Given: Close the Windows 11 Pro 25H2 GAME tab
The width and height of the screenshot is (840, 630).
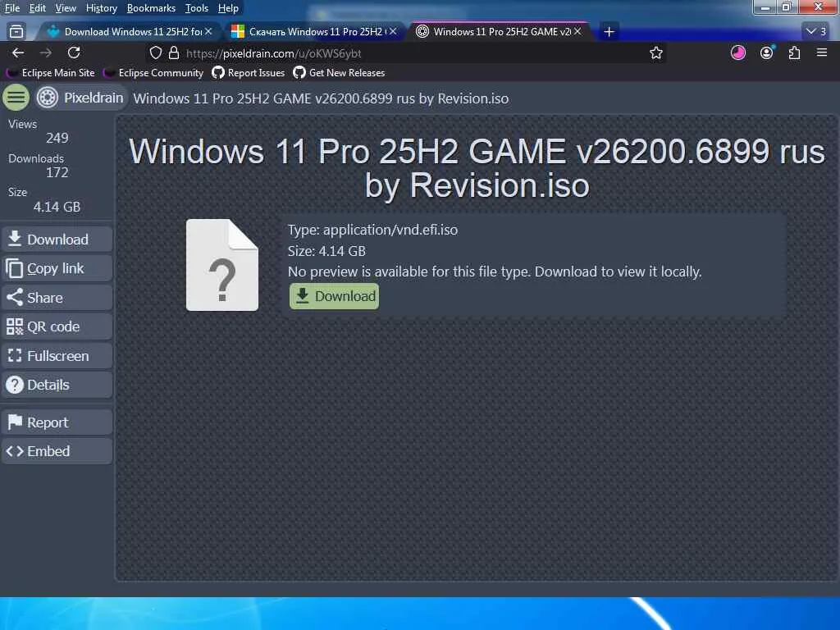Looking at the screenshot, I should tap(577, 32).
